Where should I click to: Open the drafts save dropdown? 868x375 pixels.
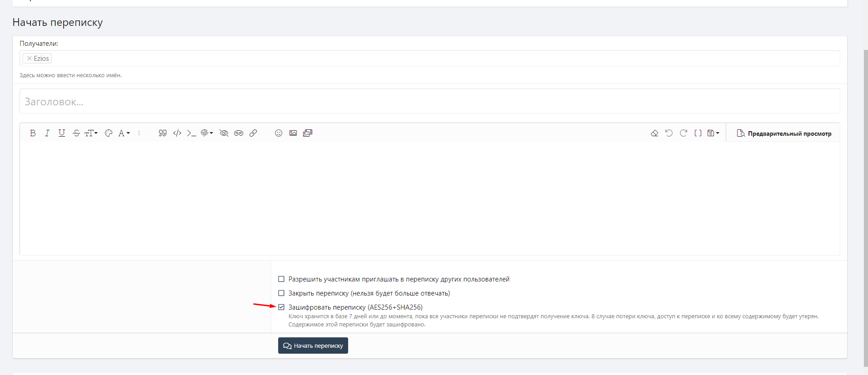coord(713,133)
